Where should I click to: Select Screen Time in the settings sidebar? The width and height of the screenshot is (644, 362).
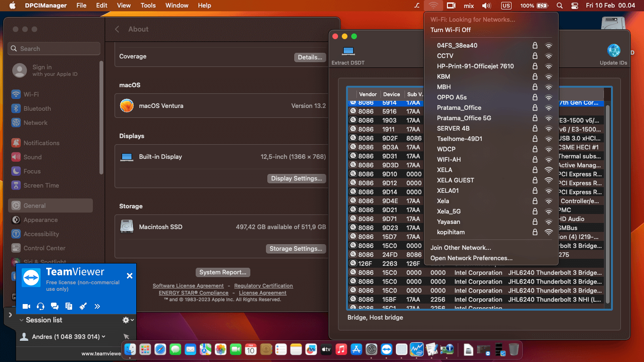[x=51, y=185]
